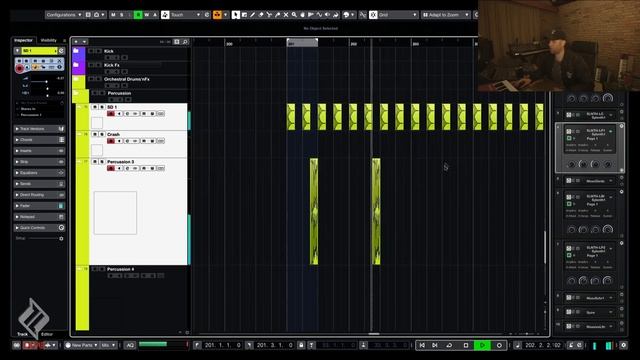
Task: Click the AQ auto quantize button
Action: (130, 345)
